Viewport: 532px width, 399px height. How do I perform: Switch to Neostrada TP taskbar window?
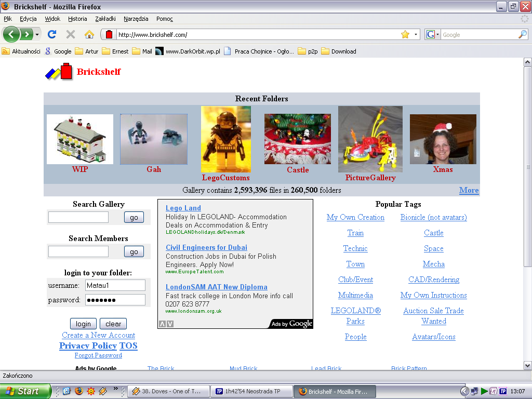tap(251, 391)
